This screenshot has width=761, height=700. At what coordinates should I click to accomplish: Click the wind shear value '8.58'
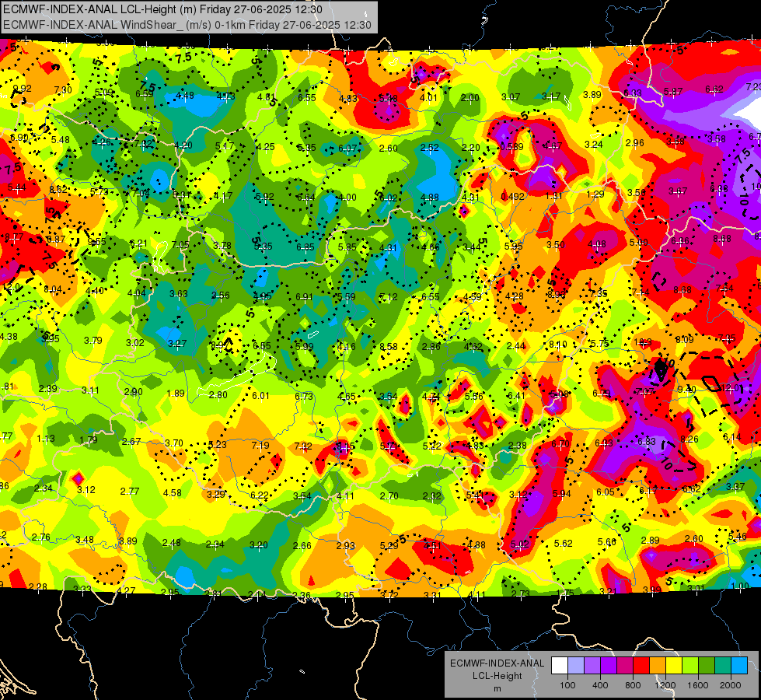pos(388,346)
